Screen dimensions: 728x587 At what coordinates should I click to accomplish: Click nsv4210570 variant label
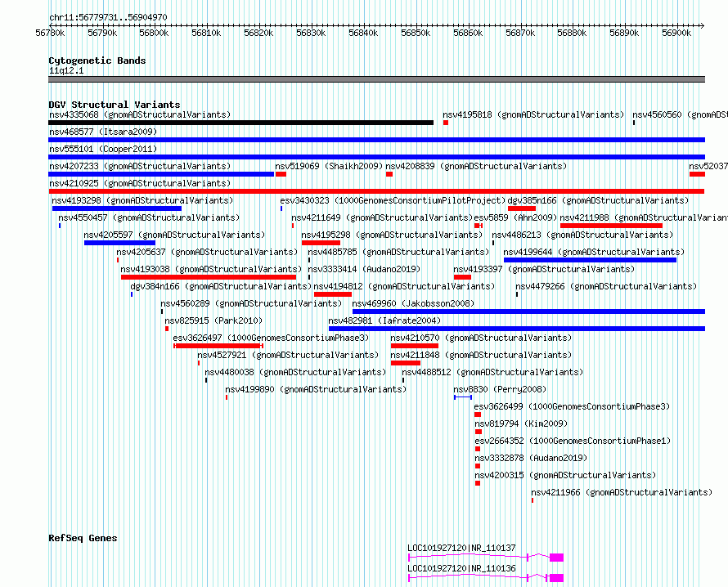point(481,338)
